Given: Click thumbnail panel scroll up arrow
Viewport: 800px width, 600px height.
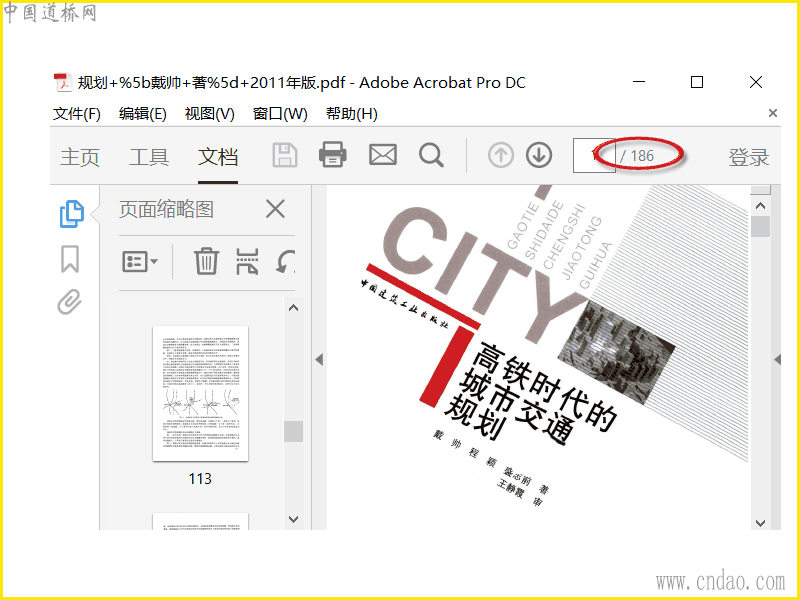Looking at the screenshot, I should 293,308.
